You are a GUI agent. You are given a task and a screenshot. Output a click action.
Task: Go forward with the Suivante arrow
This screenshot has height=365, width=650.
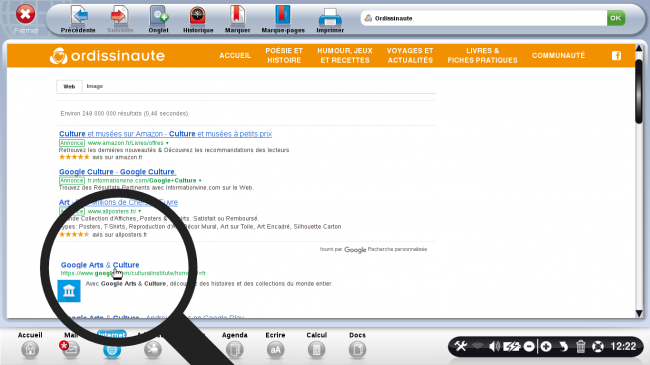click(x=120, y=19)
